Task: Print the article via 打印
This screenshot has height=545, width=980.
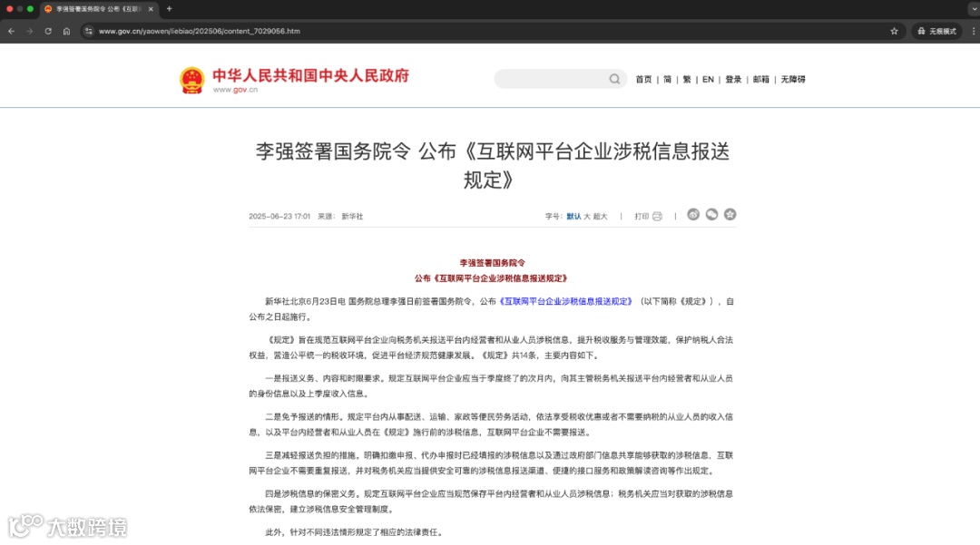Action: pos(642,217)
